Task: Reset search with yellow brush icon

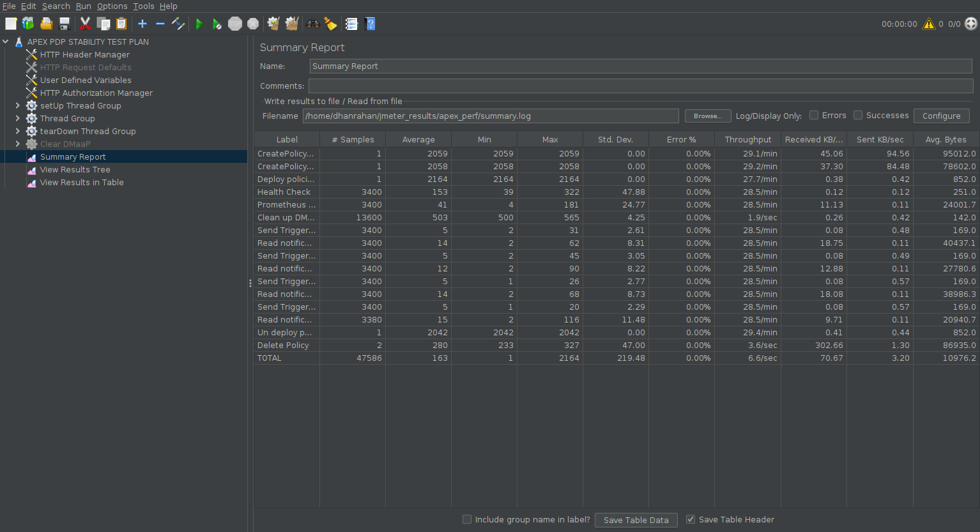Action: point(331,24)
